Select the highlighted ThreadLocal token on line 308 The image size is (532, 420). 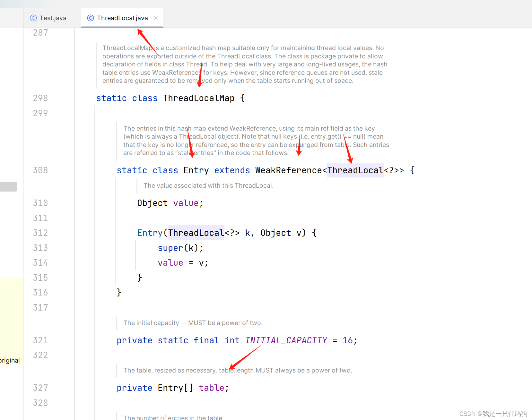pos(354,170)
